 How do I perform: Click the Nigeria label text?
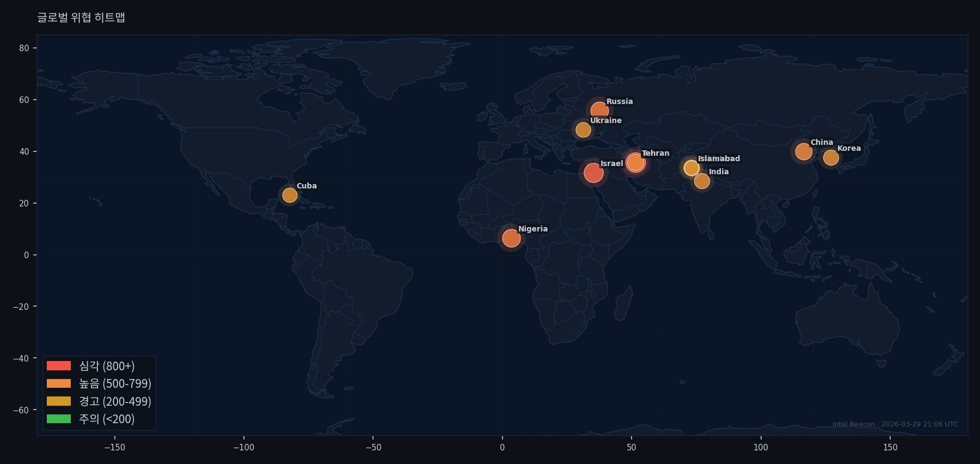533,229
